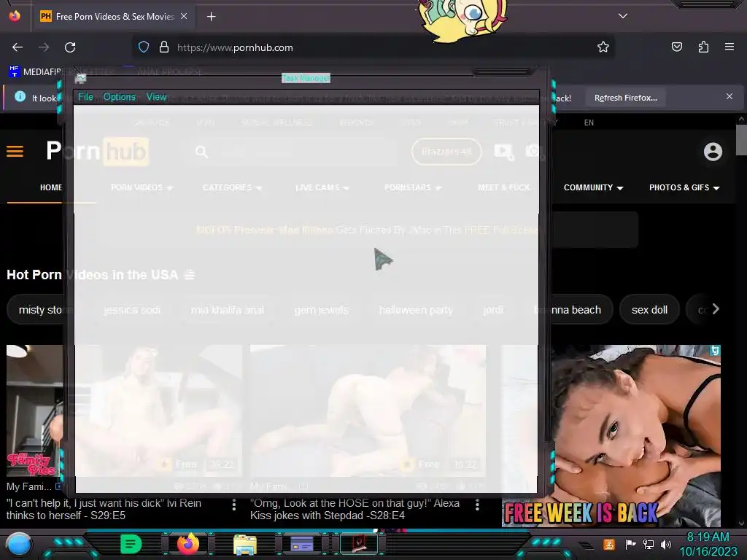The image size is (747, 560).
Task: Open the green chat app on the taskbar
Action: coord(131,544)
